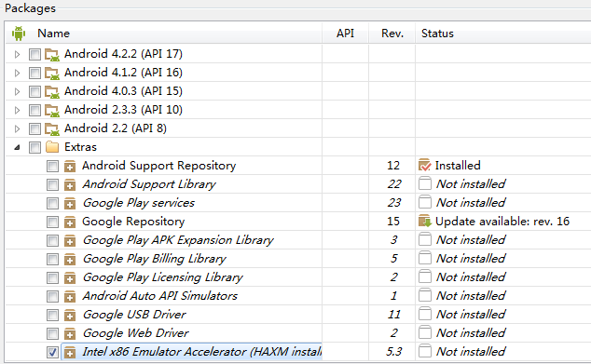Click the Google Web Driver package icon
Image resolution: width=591 pixels, height=364 pixels.
click(70, 333)
